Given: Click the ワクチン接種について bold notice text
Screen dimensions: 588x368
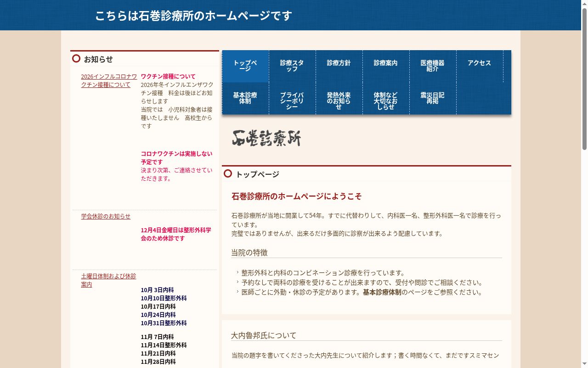Looking at the screenshot, I should 168,76.
